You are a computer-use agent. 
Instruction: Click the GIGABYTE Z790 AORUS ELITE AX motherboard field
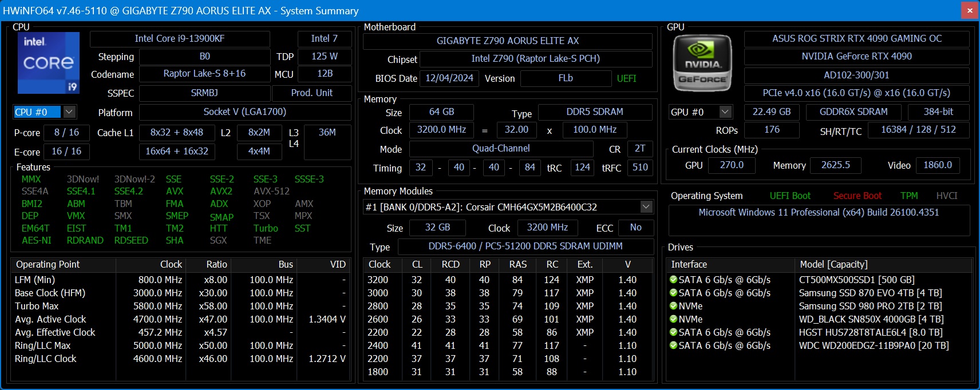(508, 41)
